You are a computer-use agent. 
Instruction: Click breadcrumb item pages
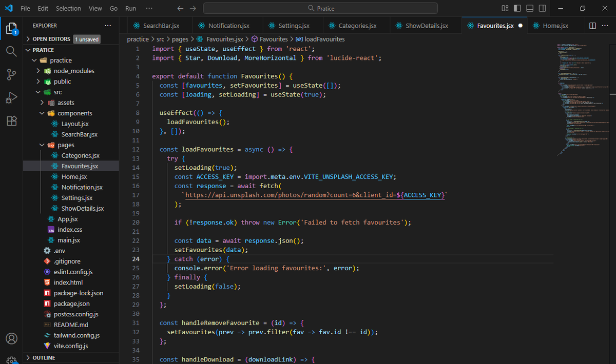click(x=180, y=39)
